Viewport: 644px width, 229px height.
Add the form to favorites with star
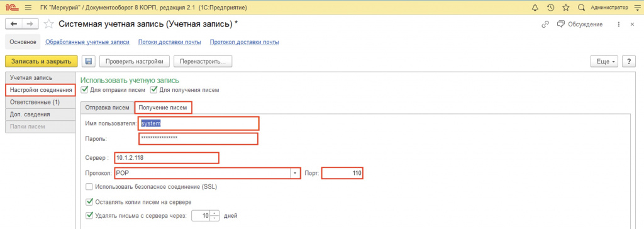(48, 25)
